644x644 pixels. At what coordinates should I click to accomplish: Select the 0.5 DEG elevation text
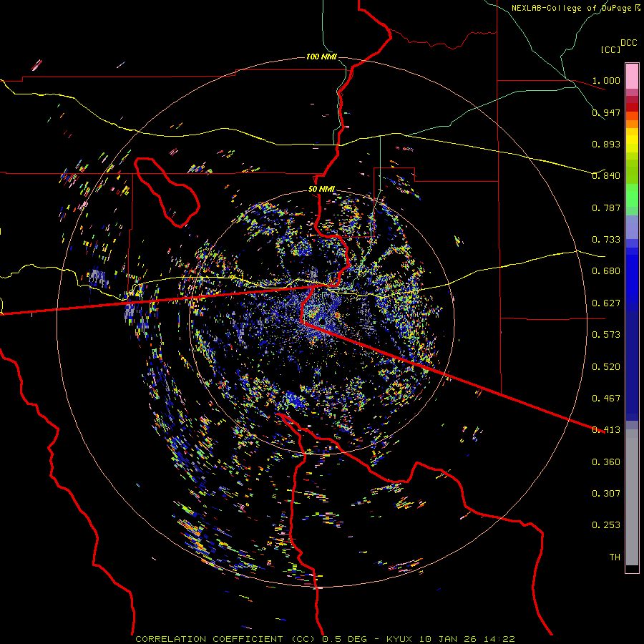[x=343, y=639]
